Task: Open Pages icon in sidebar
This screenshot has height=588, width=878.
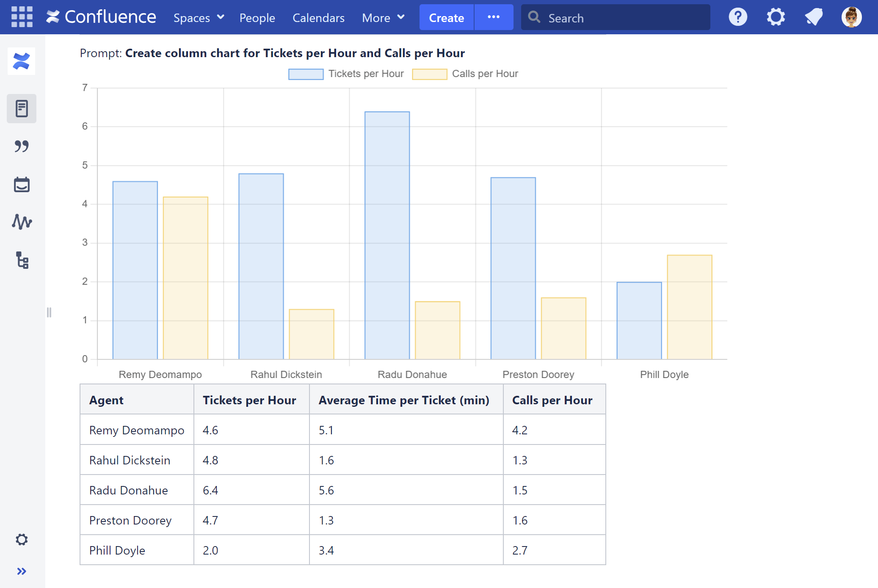Action: [22, 109]
